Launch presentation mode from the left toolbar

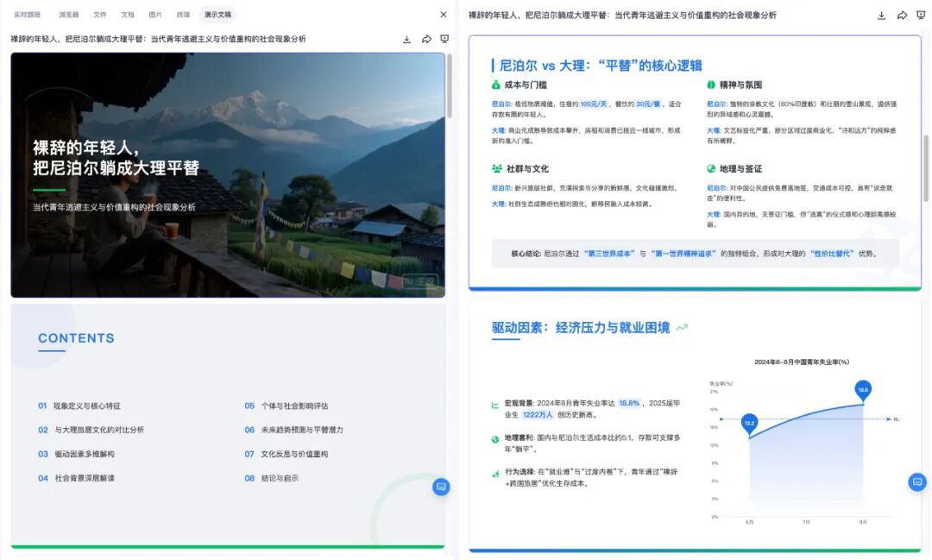444,39
